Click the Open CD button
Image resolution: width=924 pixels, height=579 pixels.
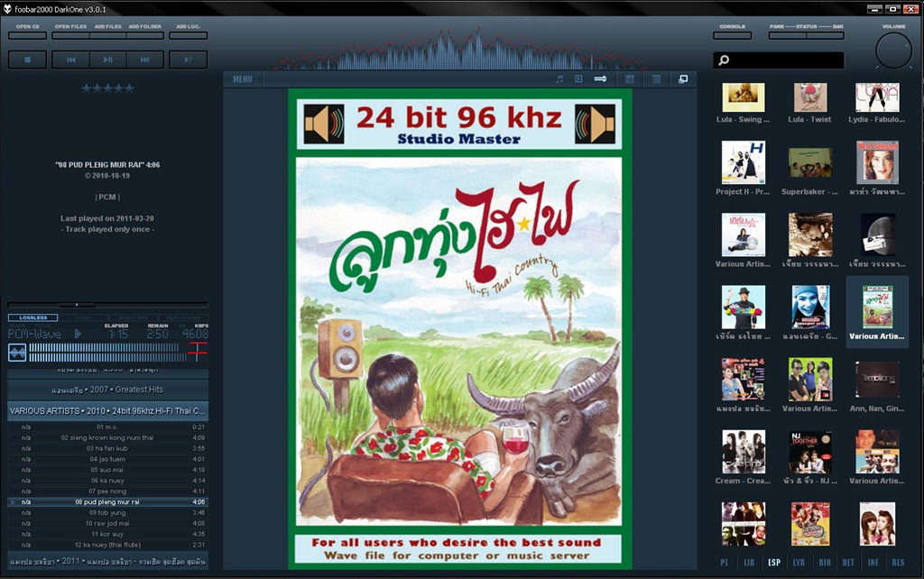click(x=28, y=35)
